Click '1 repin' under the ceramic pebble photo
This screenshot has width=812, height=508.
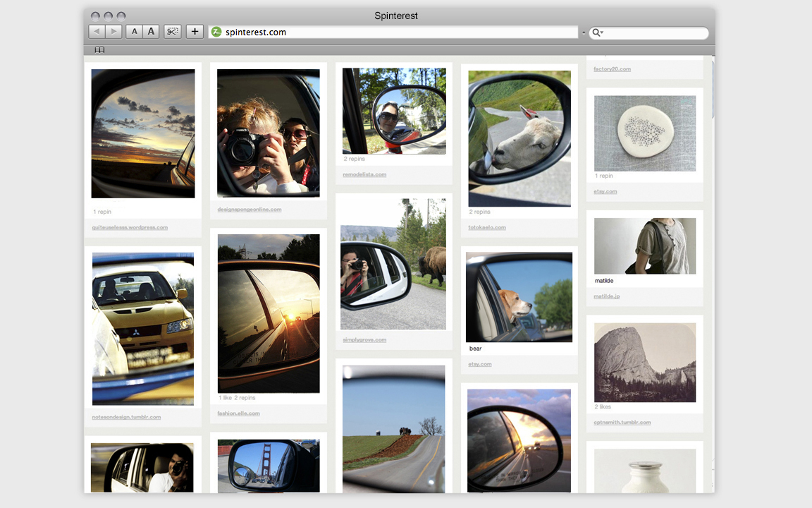click(x=604, y=176)
